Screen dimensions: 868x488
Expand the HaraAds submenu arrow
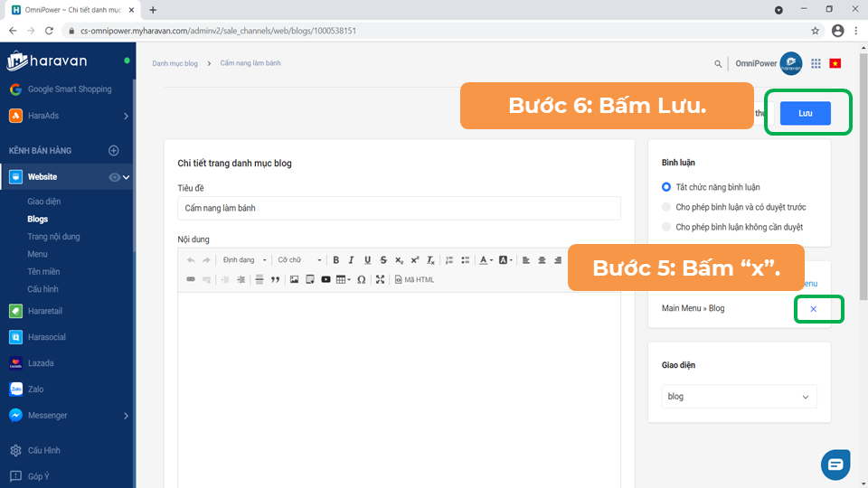click(126, 117)
